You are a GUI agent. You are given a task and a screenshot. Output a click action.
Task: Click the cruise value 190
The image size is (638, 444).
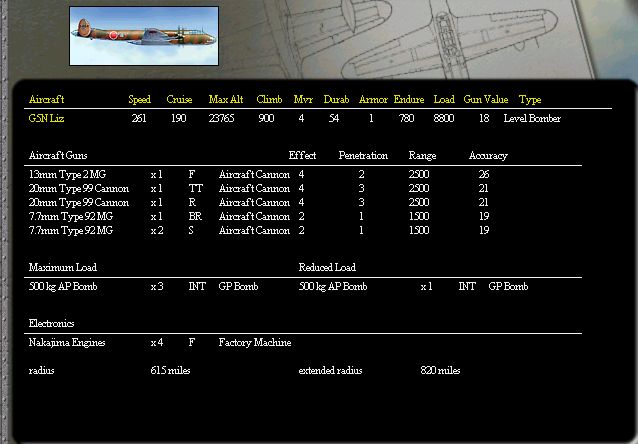[x=178, y=118]
